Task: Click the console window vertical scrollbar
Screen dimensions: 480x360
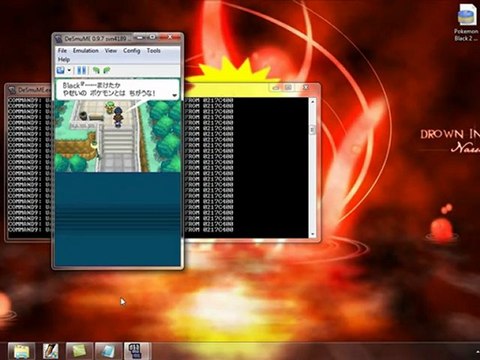Action: [x=312, y=167]
